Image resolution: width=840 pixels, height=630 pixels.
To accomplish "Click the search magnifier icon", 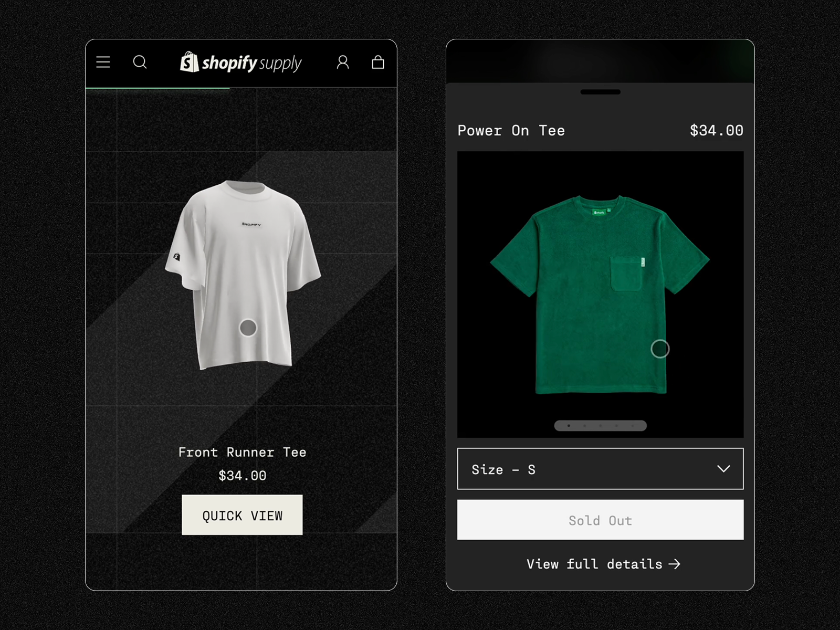I will coord(140,62).
